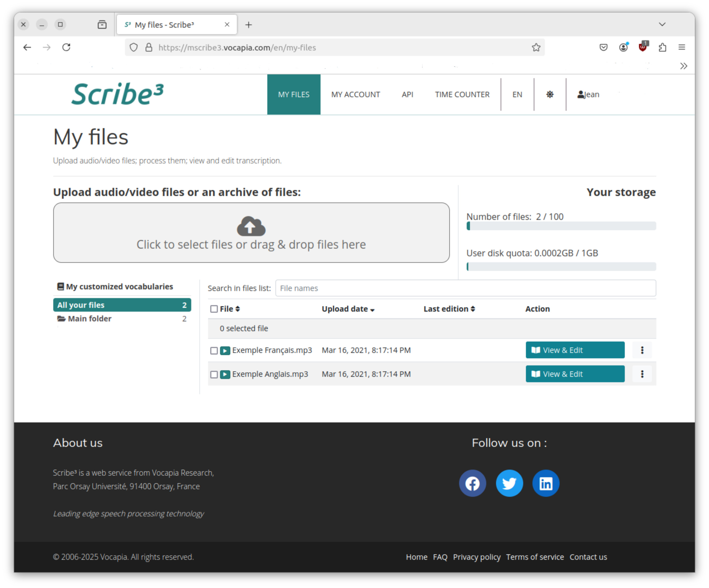
Task: Focus the File names search field
Action: (466, 288)
